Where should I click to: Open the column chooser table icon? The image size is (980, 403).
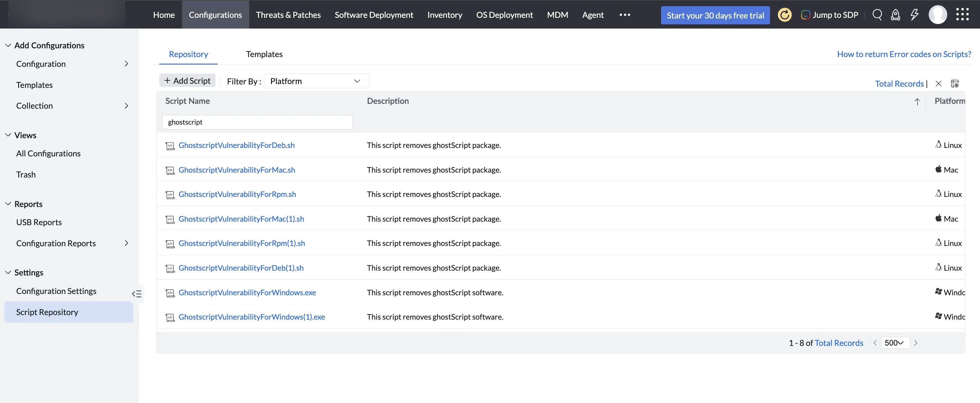[954, 84]
